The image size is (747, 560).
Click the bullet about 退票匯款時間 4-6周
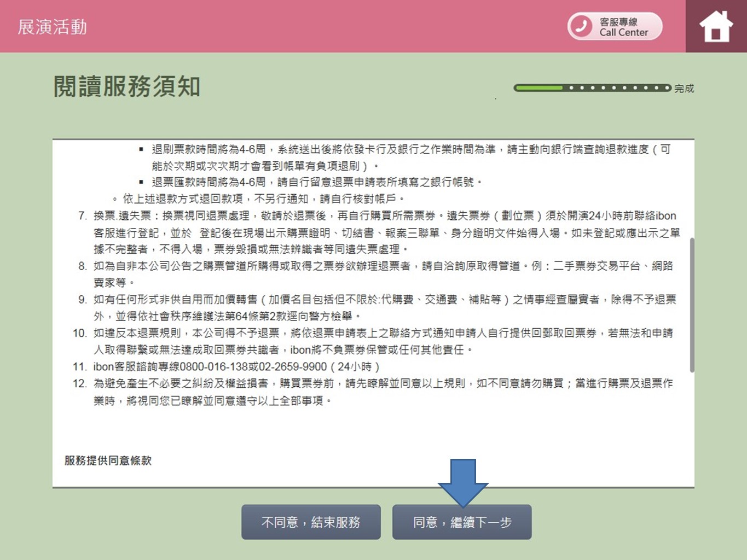click(316, 182)
